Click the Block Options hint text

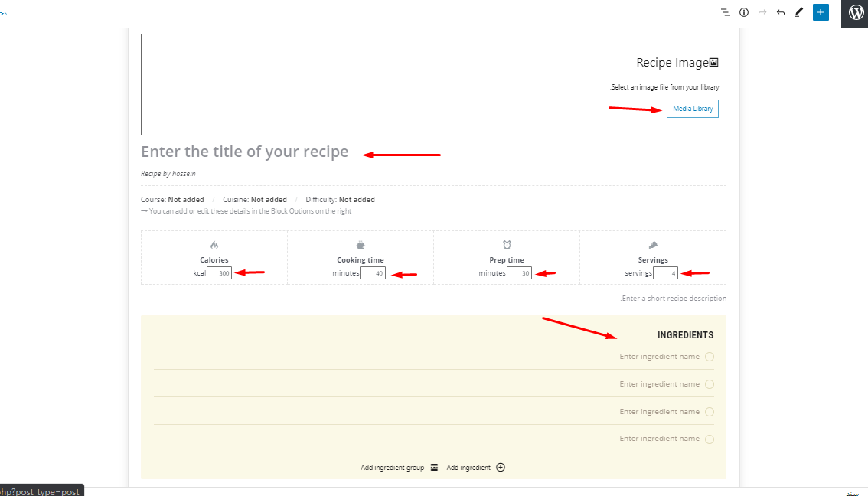click(246, 211)
